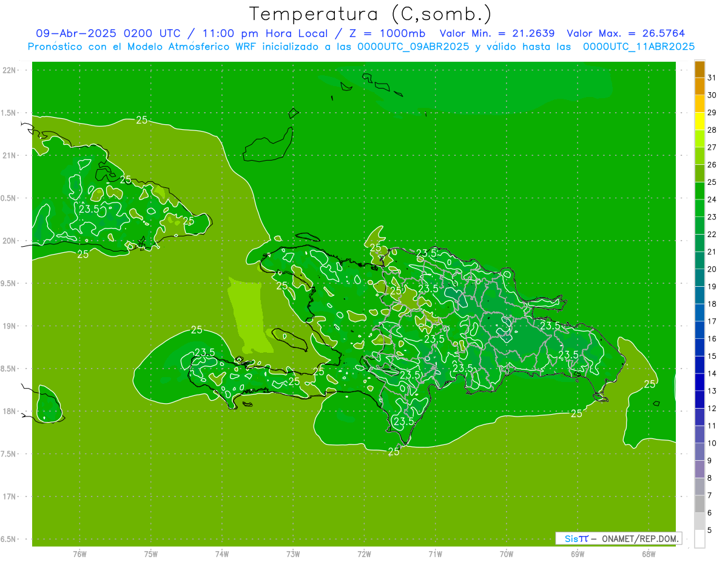Click the "72W" longitude label
The height and width of the screenshot is (562, 728).
click(x=364, y=554)
